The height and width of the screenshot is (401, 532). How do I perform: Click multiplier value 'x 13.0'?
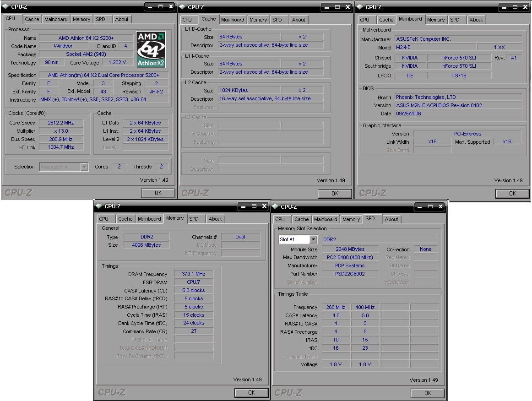point(61,131)
